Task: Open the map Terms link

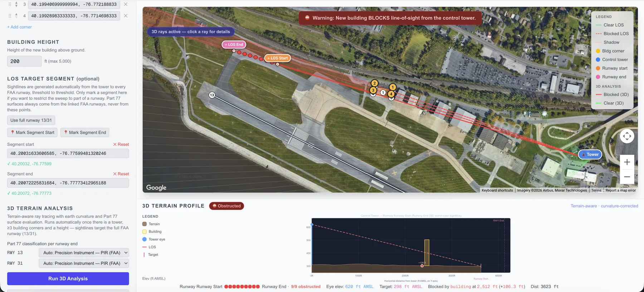Action: tap(596, 190)
